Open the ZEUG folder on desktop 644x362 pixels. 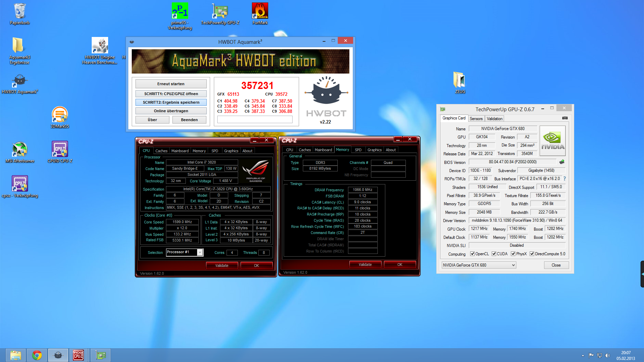pos(460,82)
